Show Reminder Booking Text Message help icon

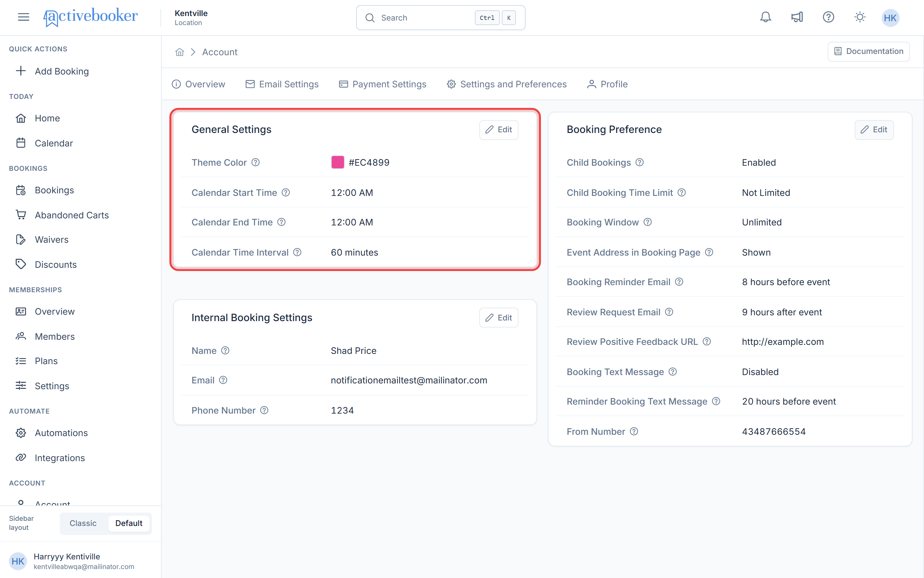pos(716,401)
